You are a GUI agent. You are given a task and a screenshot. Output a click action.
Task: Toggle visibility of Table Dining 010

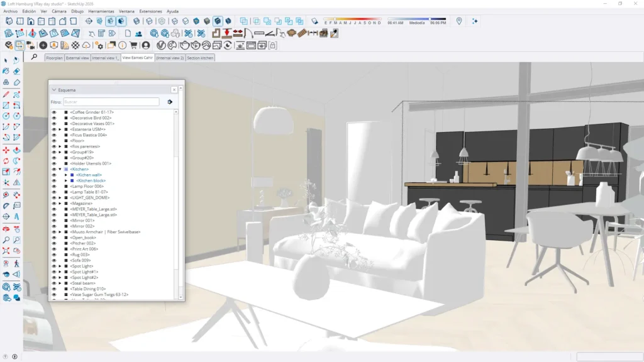tap(54, 289)
